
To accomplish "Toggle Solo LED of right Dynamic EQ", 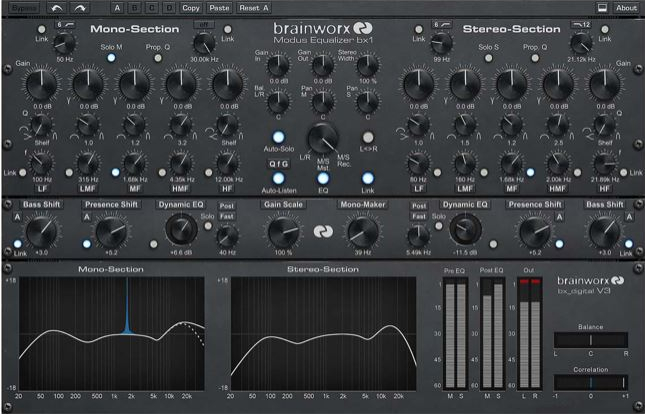I will pyautogui.click(x=439, y=226).
